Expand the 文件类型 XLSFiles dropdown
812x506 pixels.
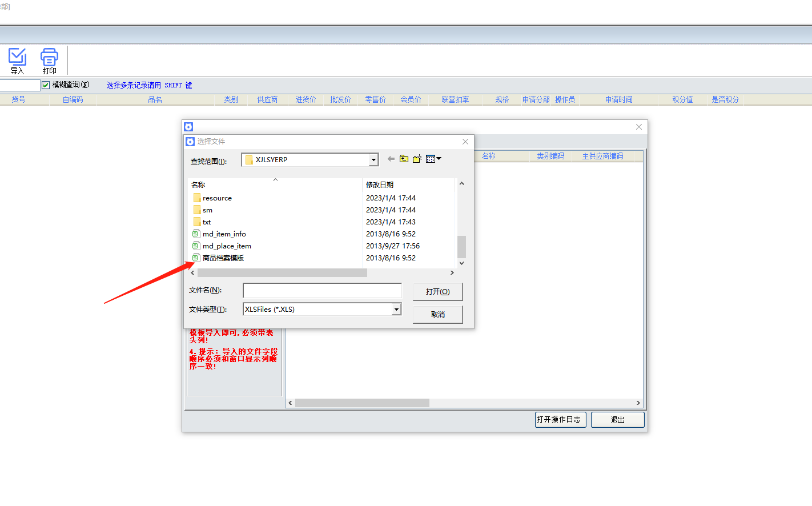(x=396, y=310)
